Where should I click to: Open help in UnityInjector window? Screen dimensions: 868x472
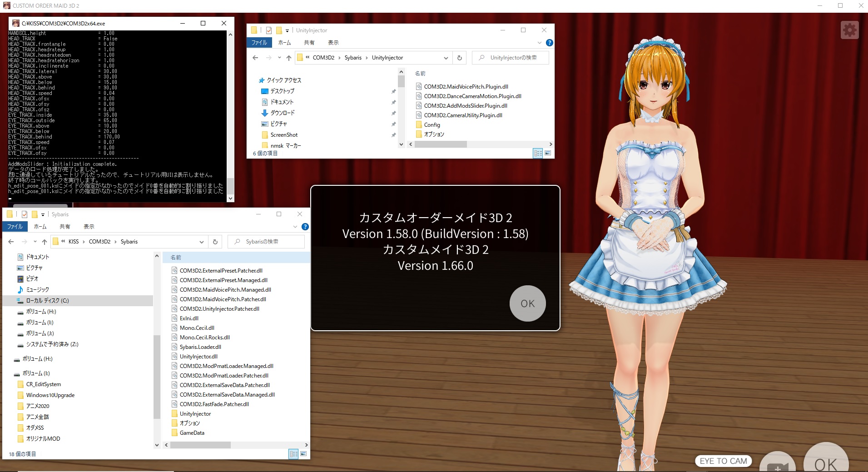pyautogui.click(x=549, y=43)
